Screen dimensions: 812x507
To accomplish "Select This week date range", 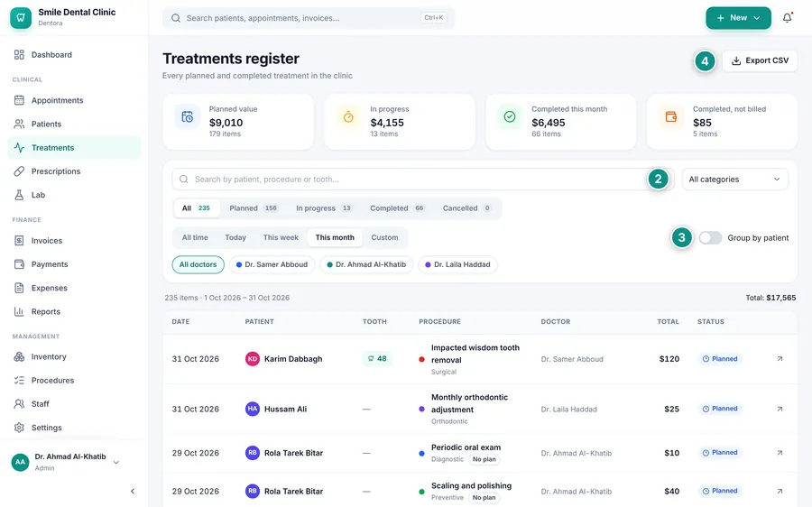I will [281, 237].
